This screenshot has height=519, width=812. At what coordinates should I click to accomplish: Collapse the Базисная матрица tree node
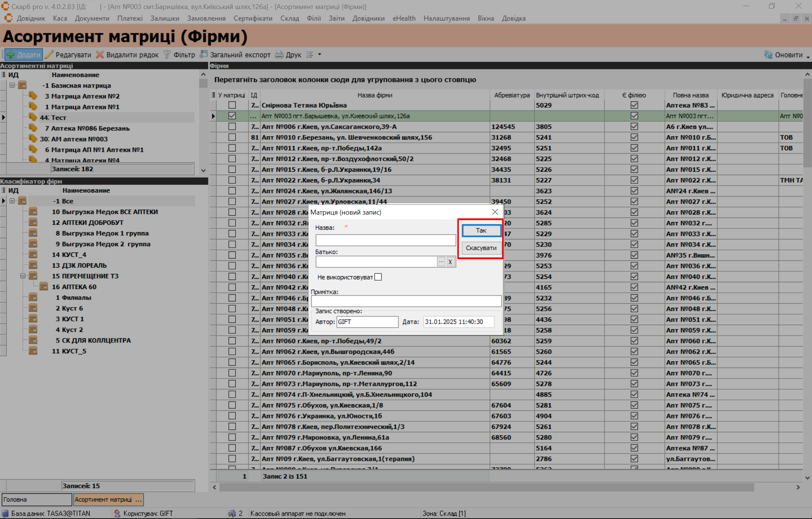(x=12, y=85)
